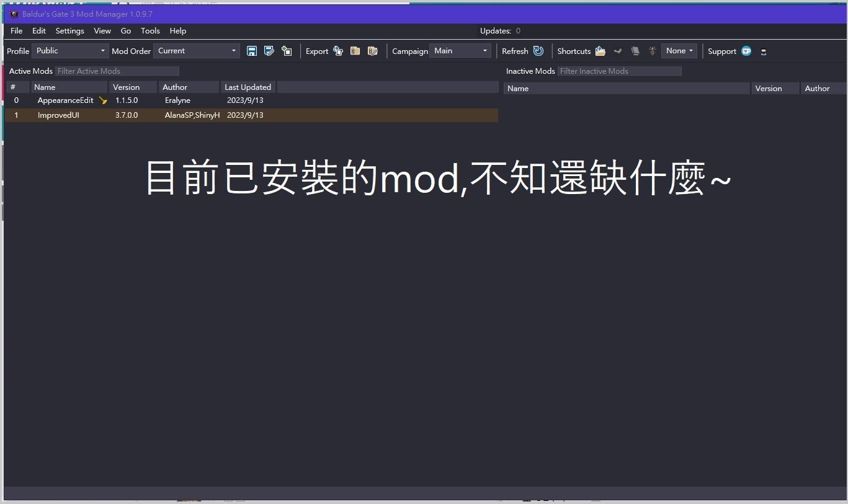Click the Updates: 0 indicator

point(500,31)
